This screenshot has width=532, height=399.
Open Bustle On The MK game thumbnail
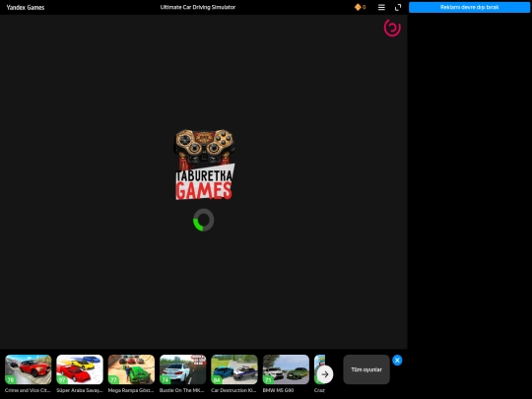(183, 369)
